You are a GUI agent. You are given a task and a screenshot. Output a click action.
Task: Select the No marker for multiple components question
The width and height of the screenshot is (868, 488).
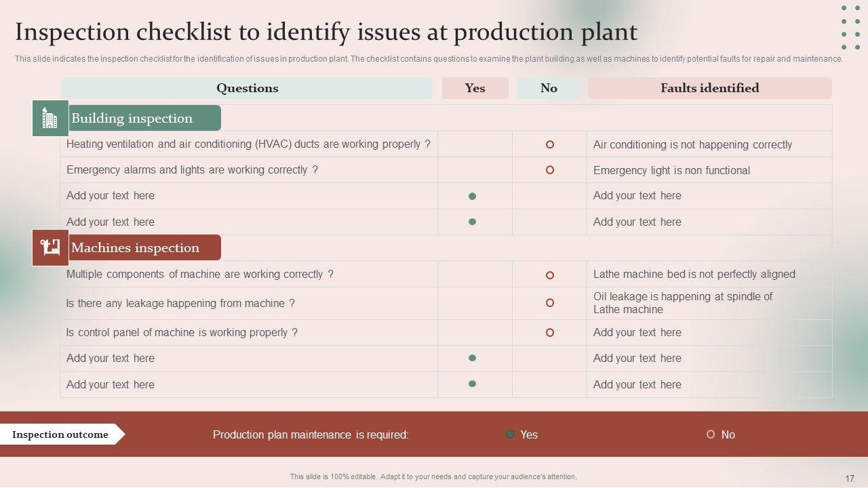coord(550,275)
